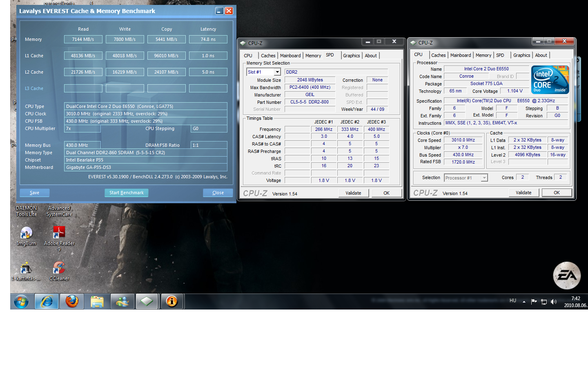Switch to EVEREST taskbar icon
The height and width of the screenshot is (368, 588).
(172, 302)
